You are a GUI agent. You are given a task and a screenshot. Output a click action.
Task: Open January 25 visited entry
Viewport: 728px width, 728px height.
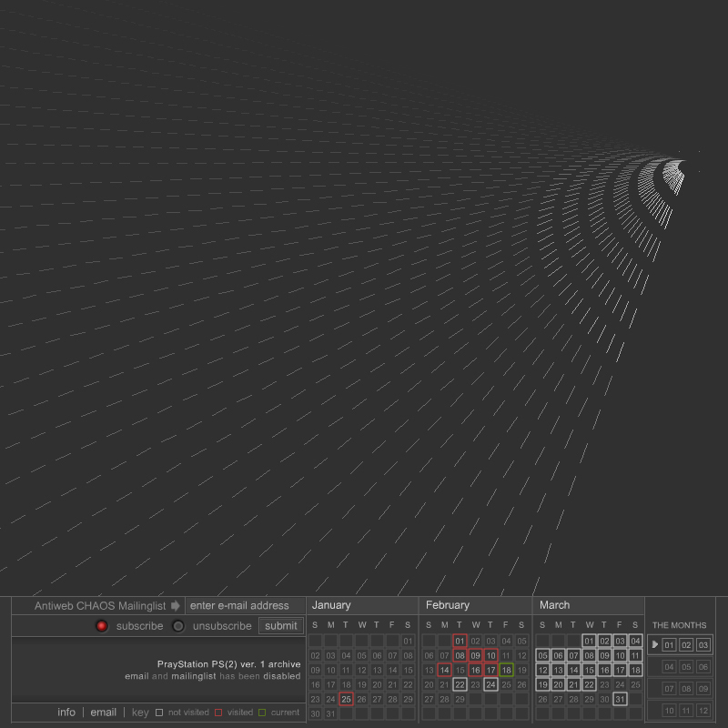[346, 700]
